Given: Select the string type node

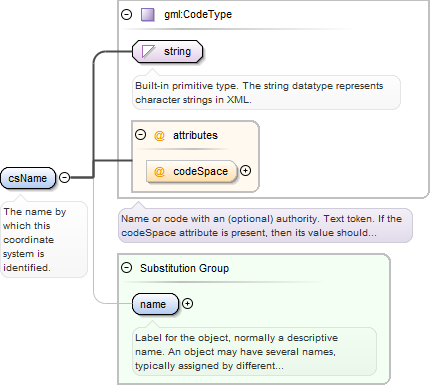Looking at the screenshot, I should (167, 52).
